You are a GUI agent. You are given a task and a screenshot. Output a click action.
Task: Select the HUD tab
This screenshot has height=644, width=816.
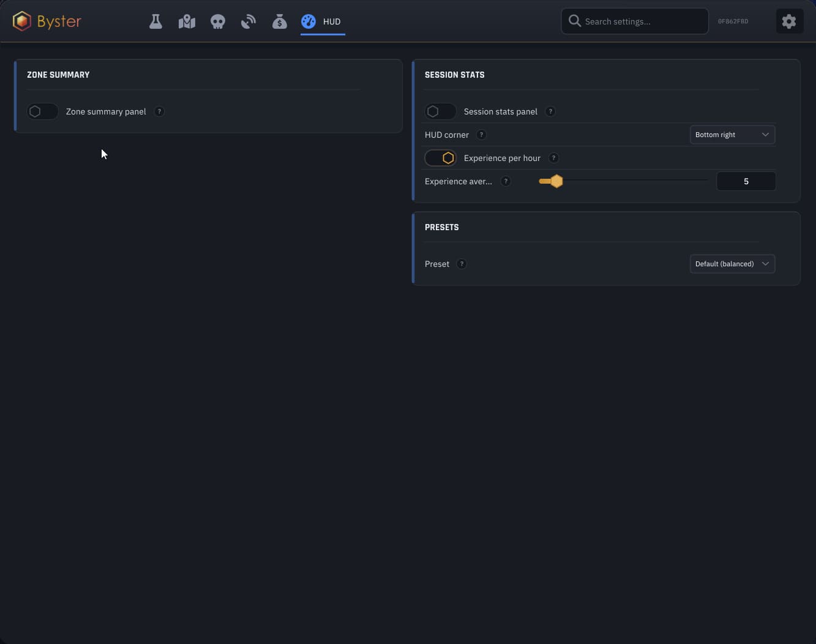(x=323, y=21)
